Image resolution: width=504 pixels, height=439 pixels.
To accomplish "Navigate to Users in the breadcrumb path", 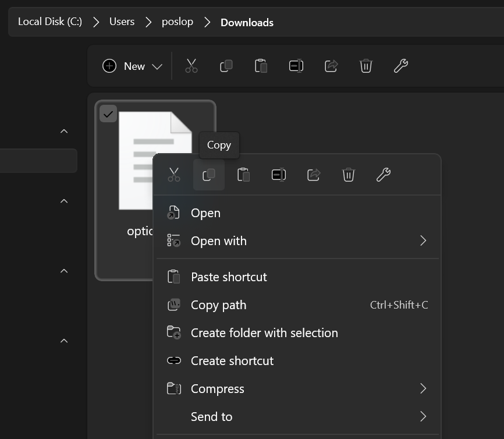I will pyautogui.click(x=122, y=22).
